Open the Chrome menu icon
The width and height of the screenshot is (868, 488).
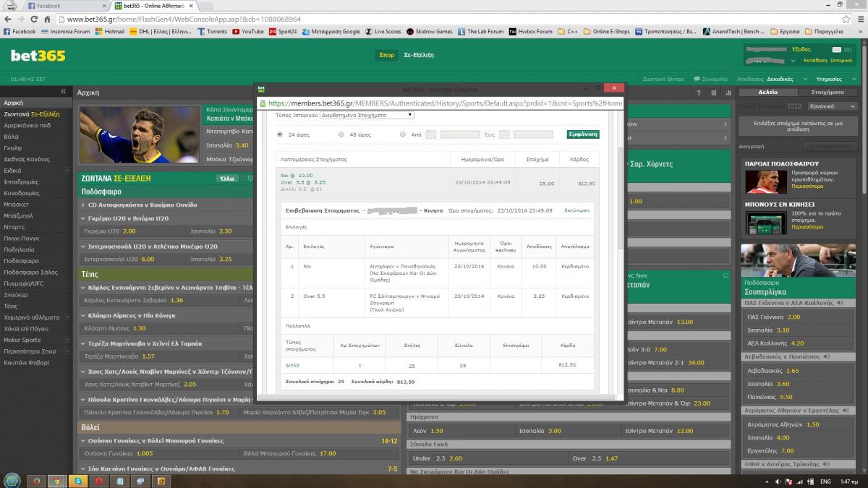click(859, 20)
